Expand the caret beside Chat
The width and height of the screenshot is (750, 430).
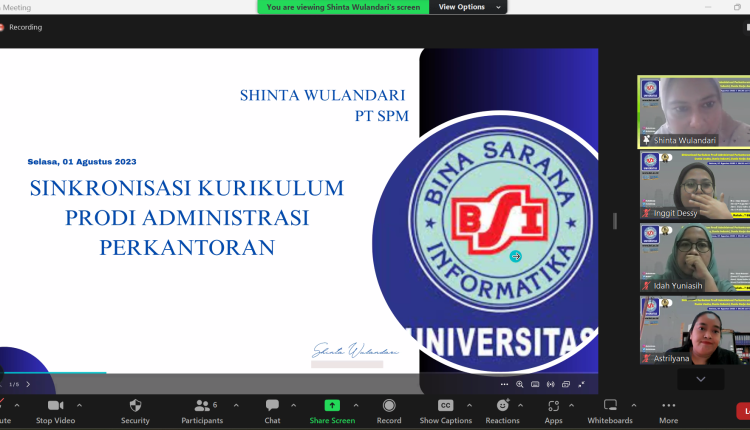click(294, 406)
